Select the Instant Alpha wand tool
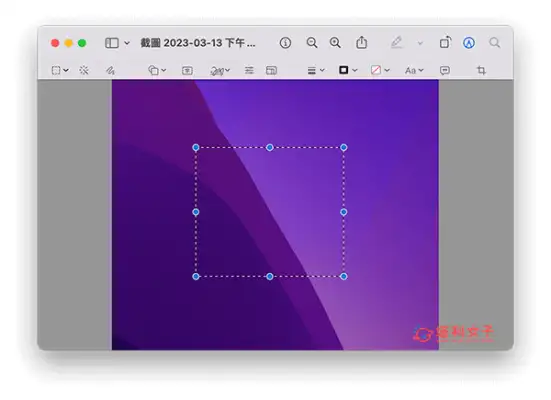 84,70
